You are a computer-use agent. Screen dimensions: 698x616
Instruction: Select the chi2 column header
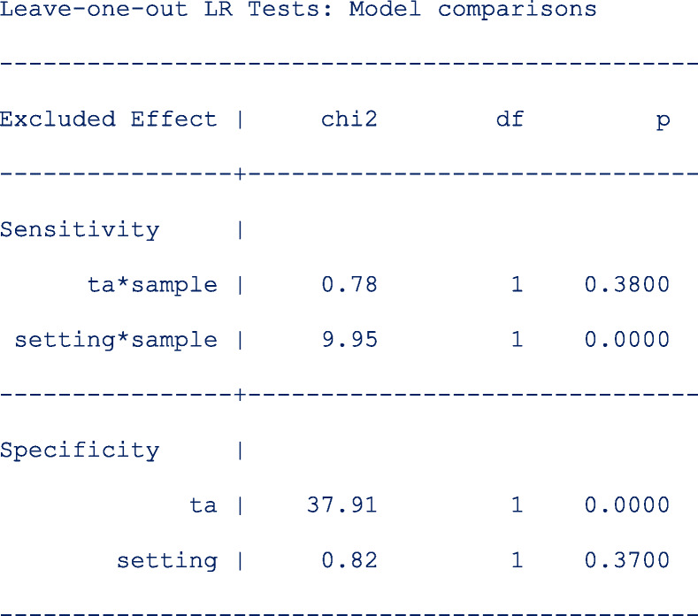click(x=349, y=119)
